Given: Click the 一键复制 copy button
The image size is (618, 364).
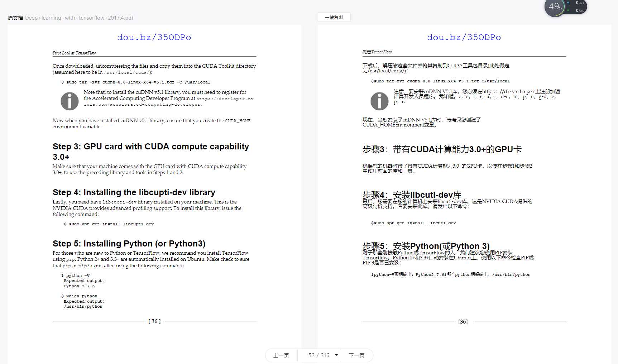Looking at the screenshot, I should tap(334, 17).
